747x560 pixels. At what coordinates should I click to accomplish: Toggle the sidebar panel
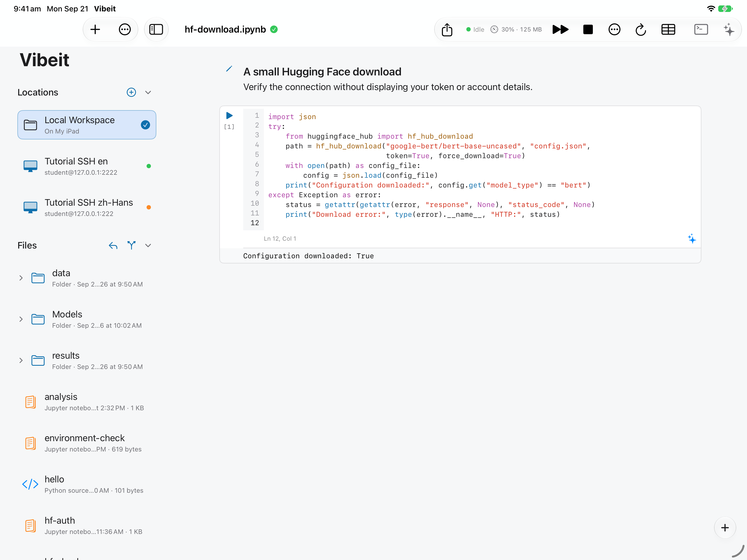(156, 29)
